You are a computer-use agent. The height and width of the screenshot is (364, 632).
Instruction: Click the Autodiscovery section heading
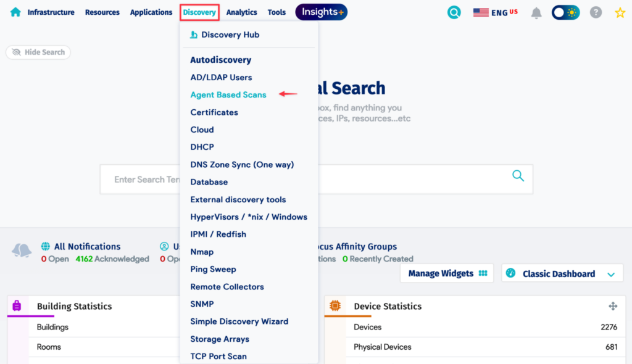point(220,60)
